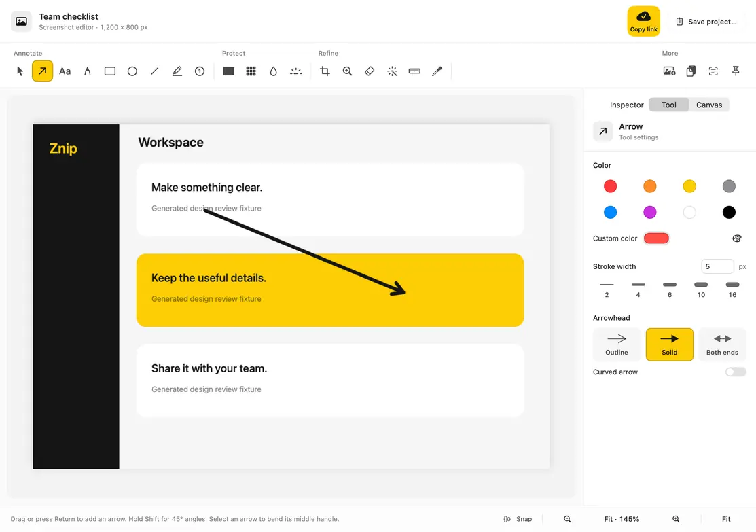Toggle the Curved arrow switch
Screen dimensions: 756x532
tap(736, 372)
